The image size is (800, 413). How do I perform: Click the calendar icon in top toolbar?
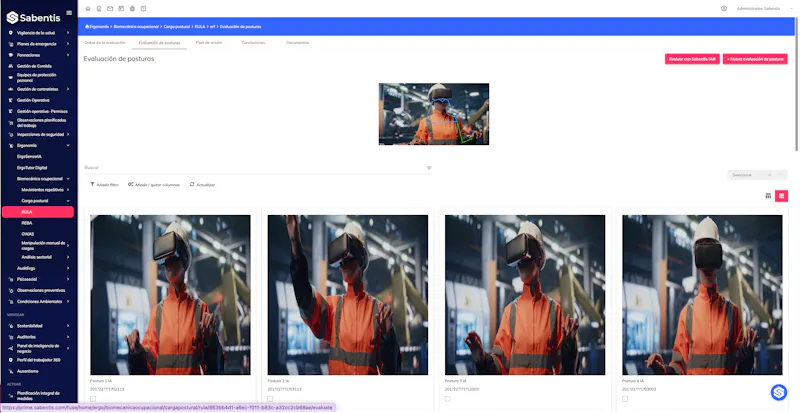point(121,9)
